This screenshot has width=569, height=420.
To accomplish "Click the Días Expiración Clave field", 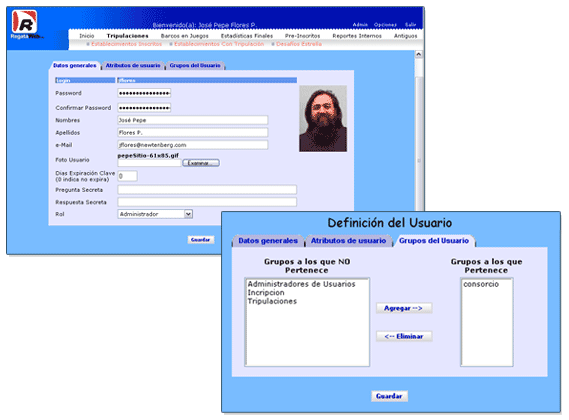I will coord(127,176).
